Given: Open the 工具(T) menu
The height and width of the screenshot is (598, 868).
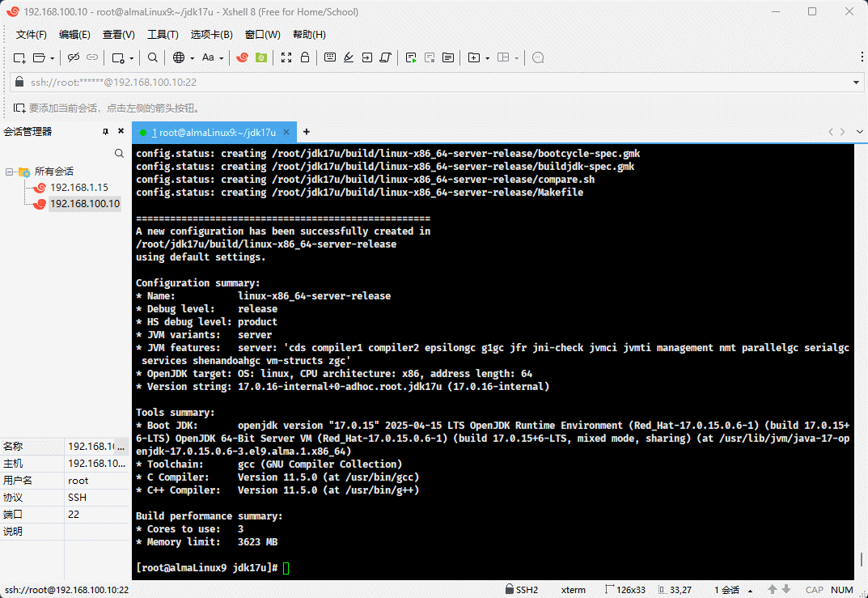Looking at the screenshot, I should pos(163,34).
